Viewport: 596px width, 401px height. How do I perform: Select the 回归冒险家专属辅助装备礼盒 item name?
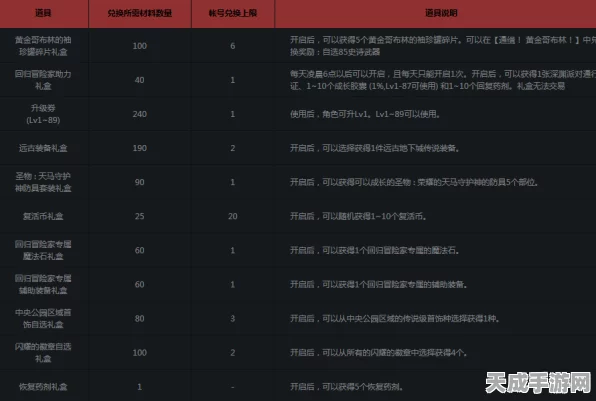[x=43, y=284]
